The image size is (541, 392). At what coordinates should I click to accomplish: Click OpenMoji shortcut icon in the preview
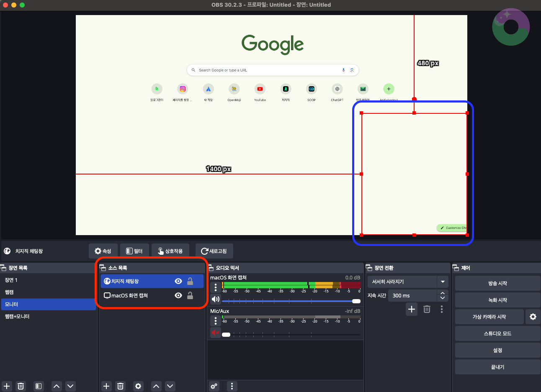pos(234,89)
